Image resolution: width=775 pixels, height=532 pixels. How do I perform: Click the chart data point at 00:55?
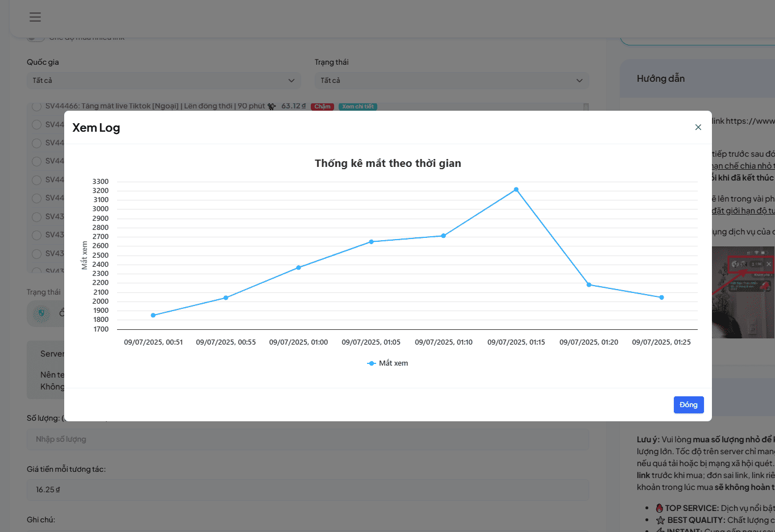(x=226, y=298)
